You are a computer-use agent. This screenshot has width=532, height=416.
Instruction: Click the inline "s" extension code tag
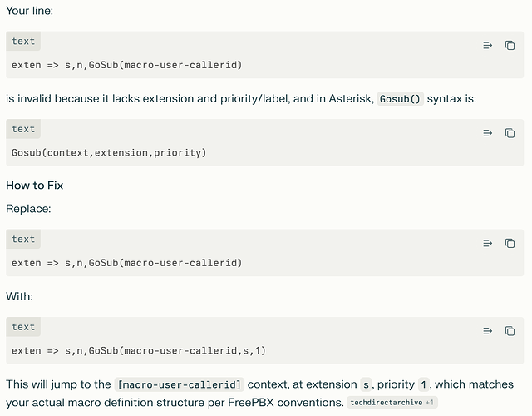pyautogui.click(x=366, y=384)
